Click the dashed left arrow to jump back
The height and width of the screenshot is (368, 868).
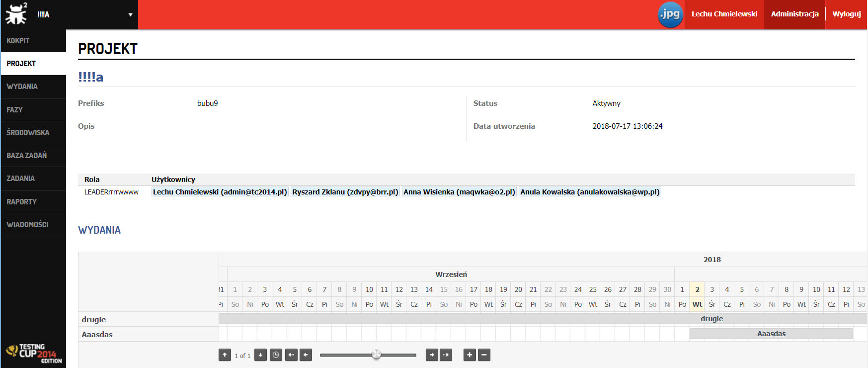click(291, 355)
